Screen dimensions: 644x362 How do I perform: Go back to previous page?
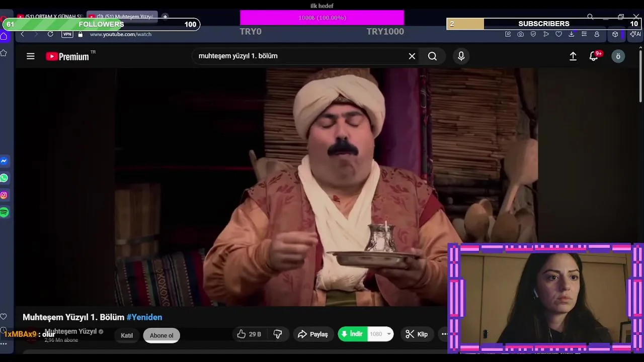point(22,34)
